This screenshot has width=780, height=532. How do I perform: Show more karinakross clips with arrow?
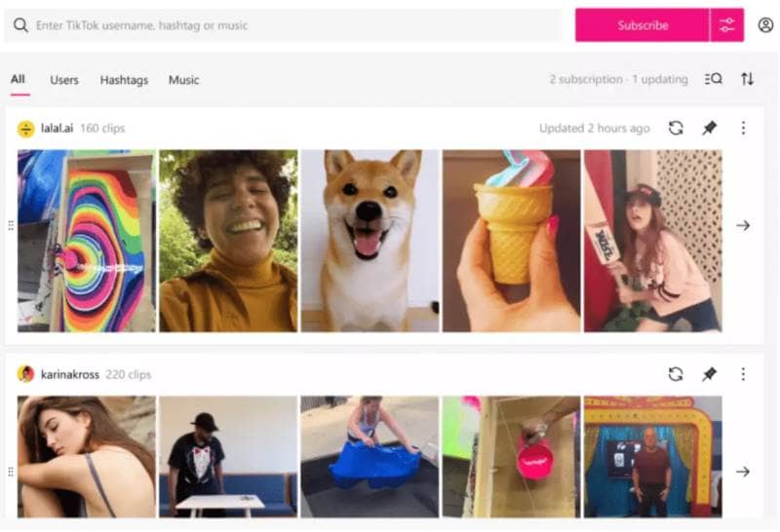(743, 472)
